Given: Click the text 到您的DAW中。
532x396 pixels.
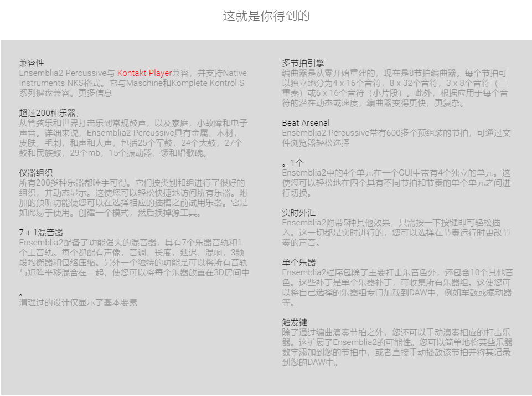Looking at the screenshot, I should point(311,362).
